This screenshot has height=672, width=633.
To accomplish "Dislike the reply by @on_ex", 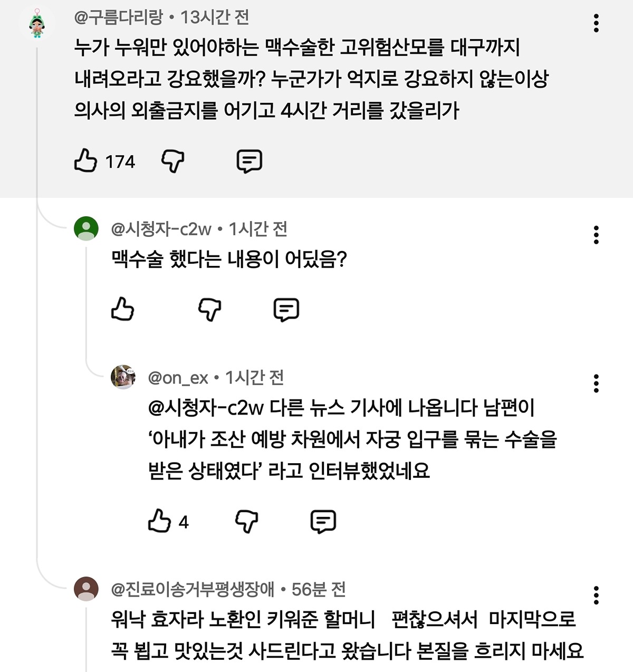I will click(246, 521).
